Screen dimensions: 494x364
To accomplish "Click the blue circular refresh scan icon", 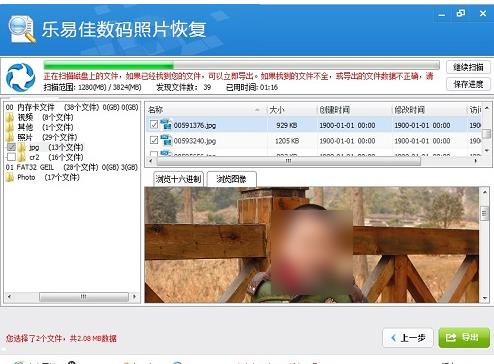I will point(21,77).
